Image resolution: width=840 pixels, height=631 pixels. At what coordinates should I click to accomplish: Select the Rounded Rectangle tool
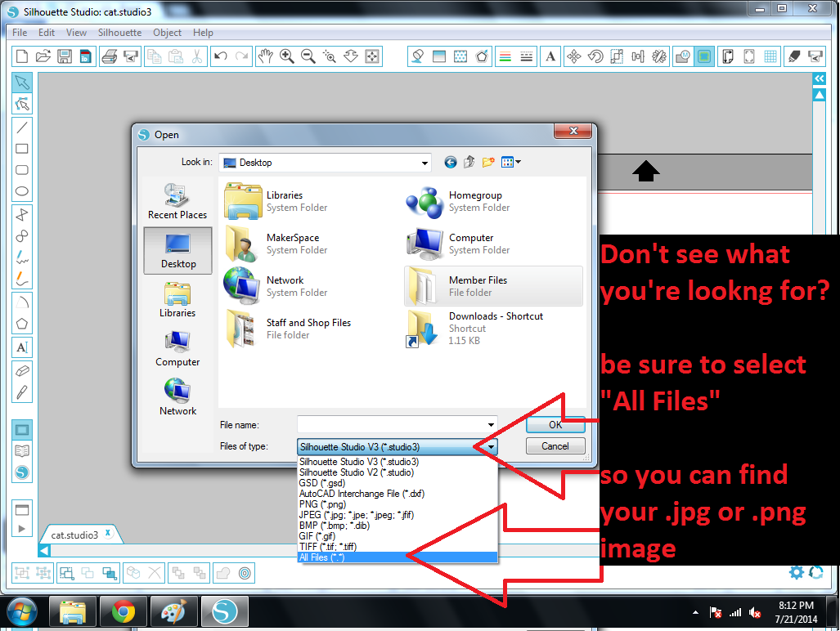22,170
